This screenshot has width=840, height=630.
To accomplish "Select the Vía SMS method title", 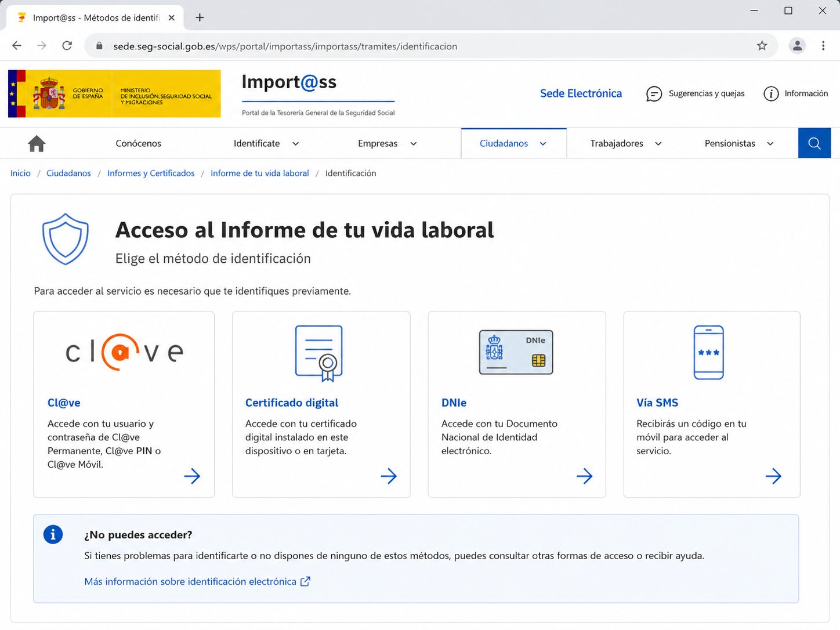I will tap(657, 403).
